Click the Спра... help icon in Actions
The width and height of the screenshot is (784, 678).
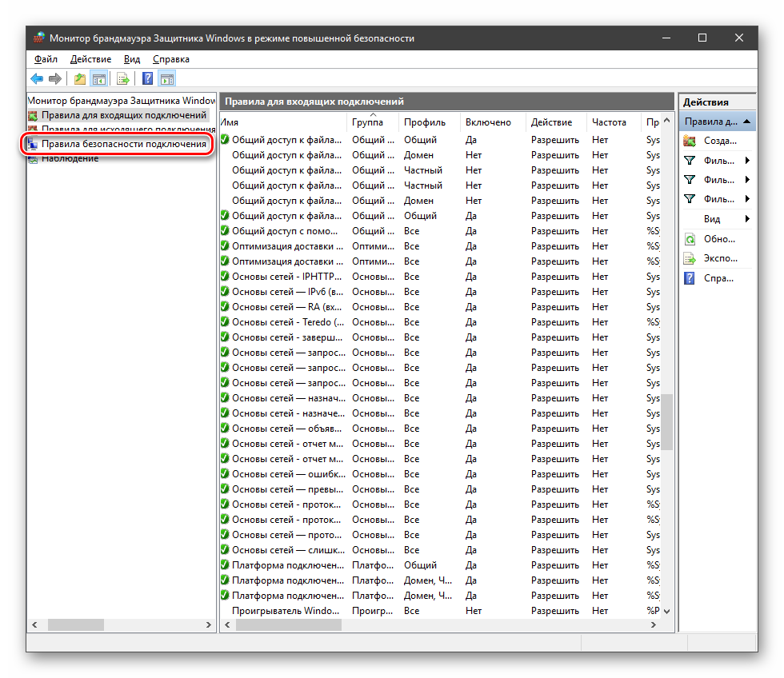click(x=690, y=278)
